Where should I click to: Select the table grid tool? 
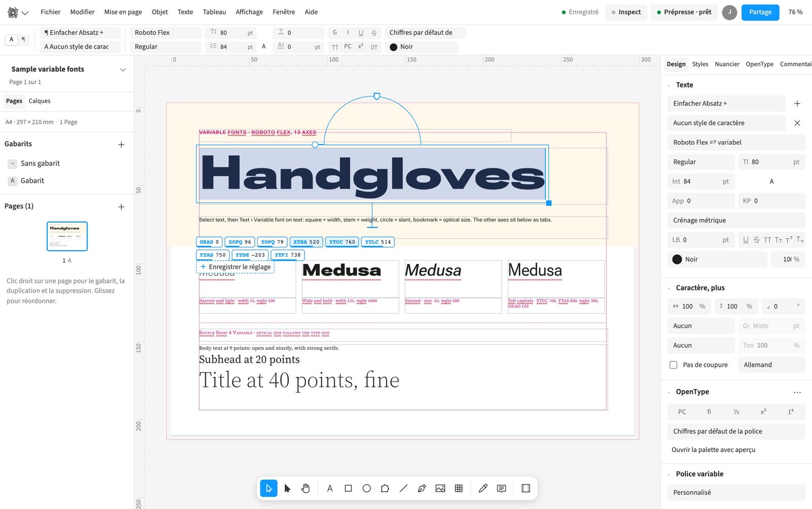coord(459,488)
